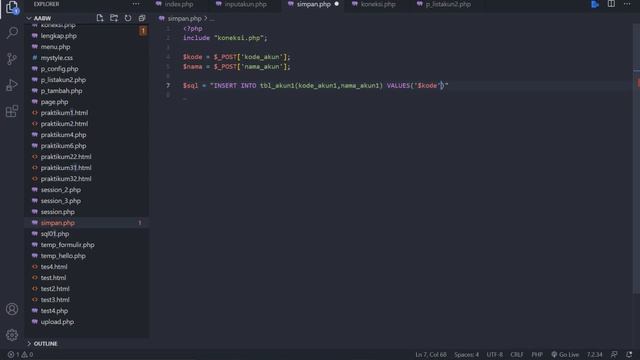Show errors and warnings in status bar
This screenshot has height=360, width=640.
[x=20, y=355]
